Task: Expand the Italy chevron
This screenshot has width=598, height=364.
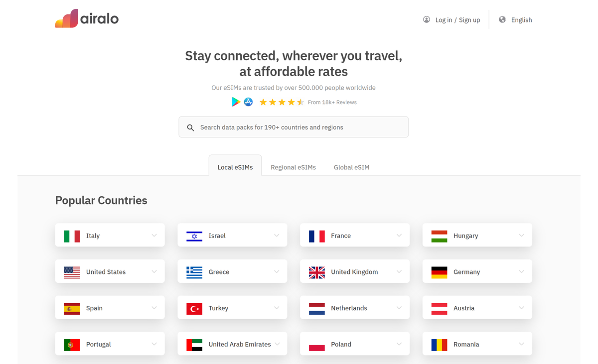Action: [x=154, y=236]
